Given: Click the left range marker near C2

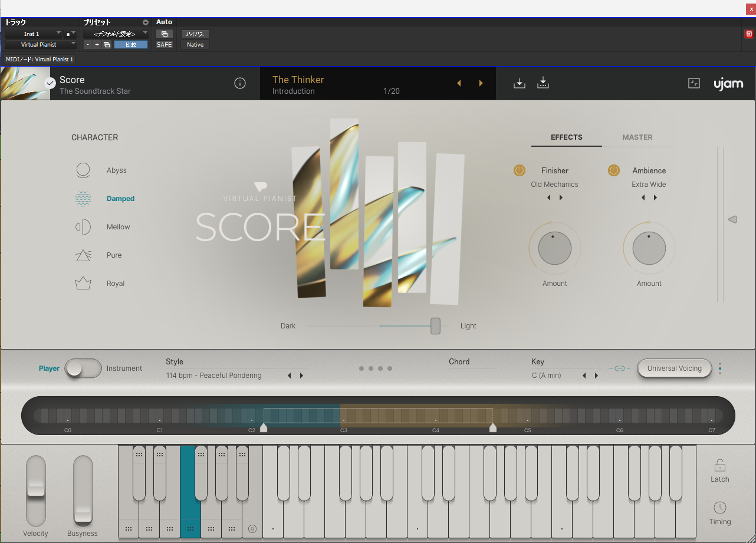Looking at the screenshot, I should pos(264,427).
